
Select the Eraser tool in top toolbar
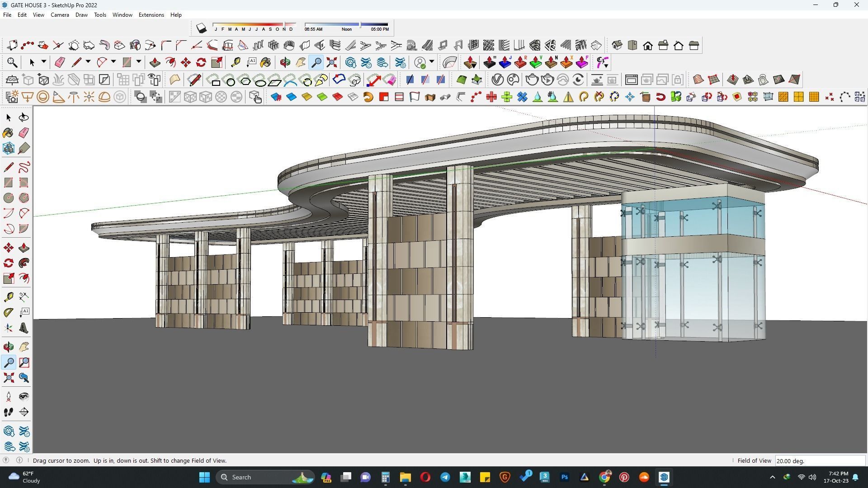coord(60,62)
